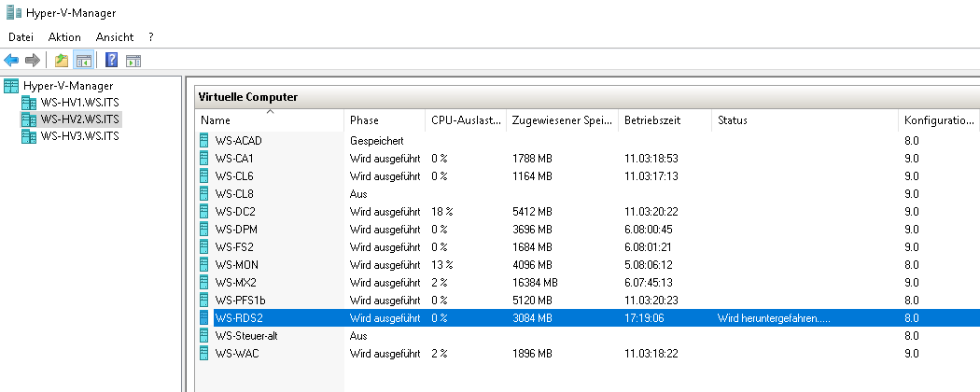This screenshot has height=392, width=980.
Task: Select the WS-Steuer-alt virtual machine name
Action: point(246,336)
